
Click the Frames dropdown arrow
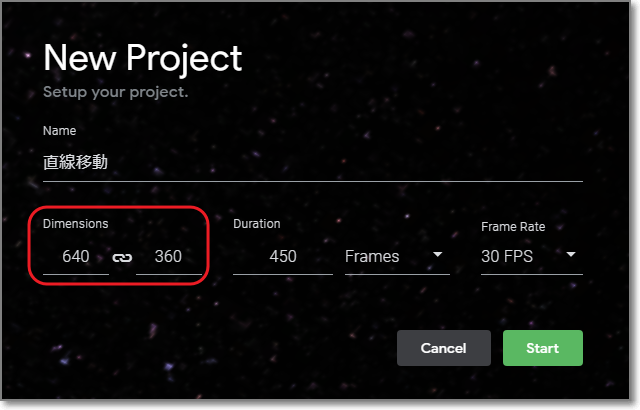(438, 255)
